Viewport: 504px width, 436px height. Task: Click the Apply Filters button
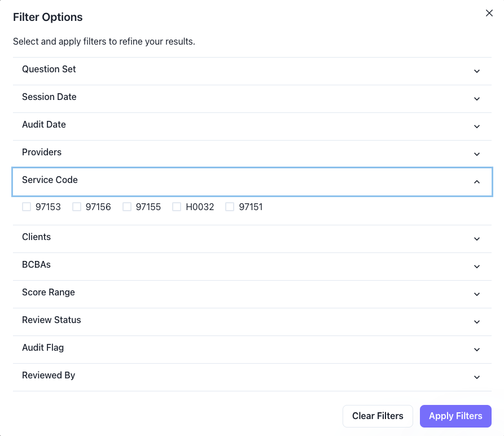tap(455, 416)
